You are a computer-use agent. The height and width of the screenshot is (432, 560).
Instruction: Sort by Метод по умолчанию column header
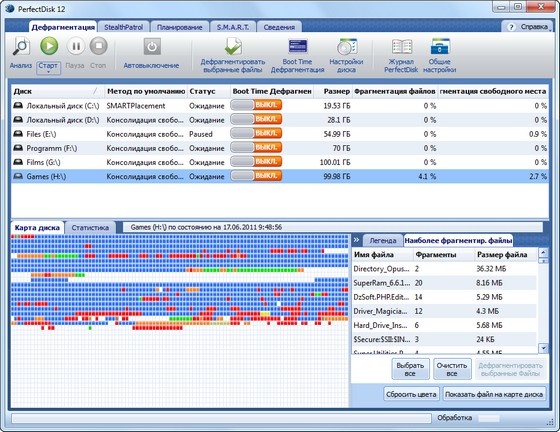(146, 91)
